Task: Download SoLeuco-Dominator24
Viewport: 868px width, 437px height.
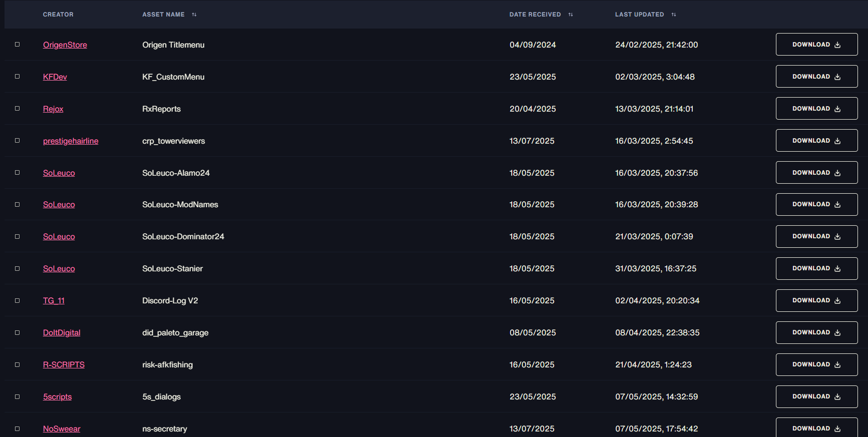Action: [816, 236]
